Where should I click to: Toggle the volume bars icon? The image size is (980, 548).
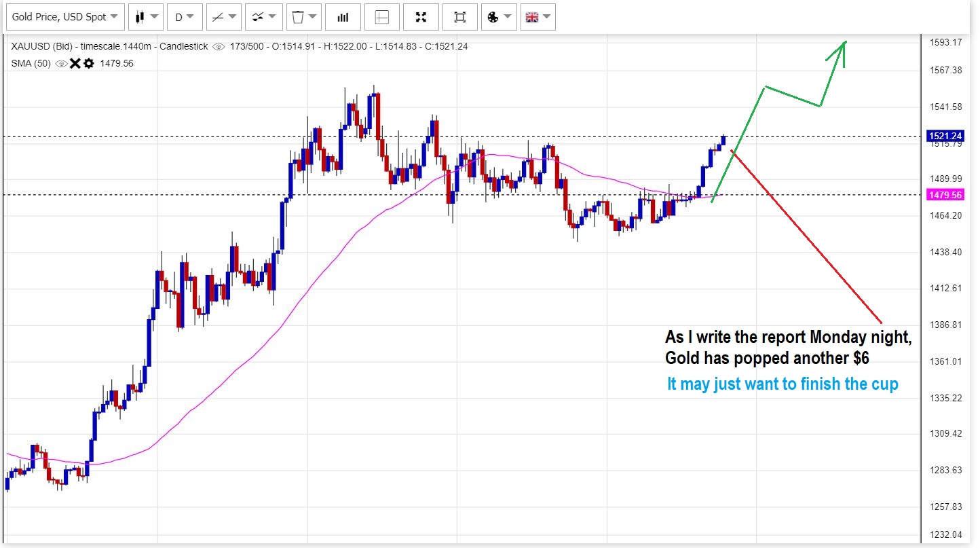(x=343, y=17)
